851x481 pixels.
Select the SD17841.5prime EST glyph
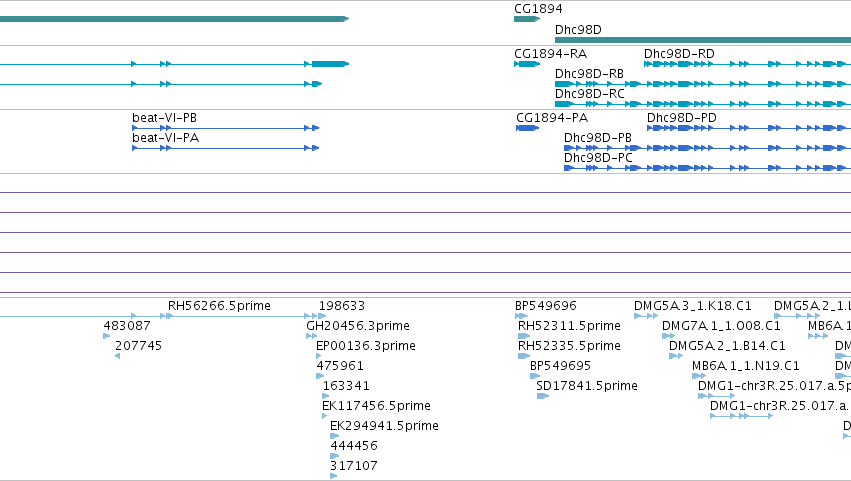pos(543,396)
